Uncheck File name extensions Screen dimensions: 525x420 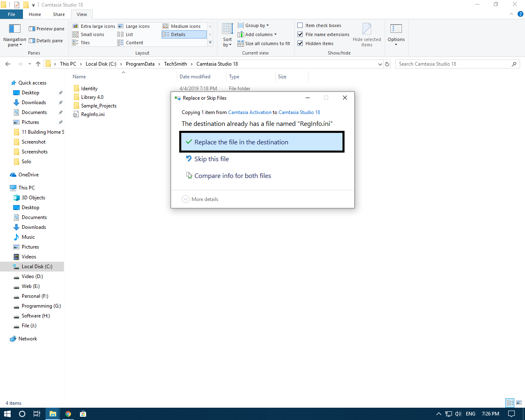click(300, 34)
